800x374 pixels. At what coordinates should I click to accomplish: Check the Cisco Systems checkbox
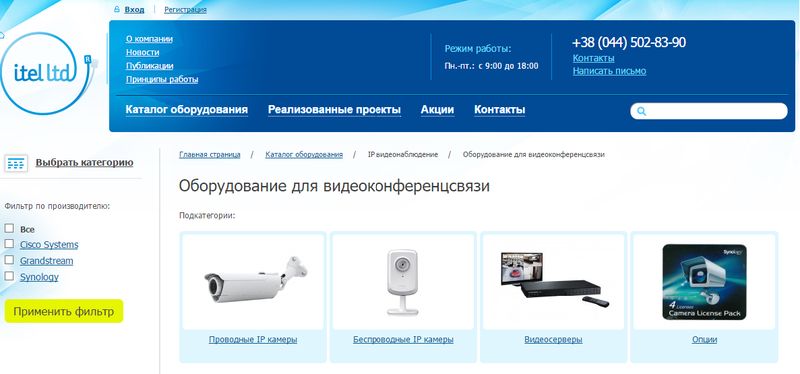coord(9,244)
